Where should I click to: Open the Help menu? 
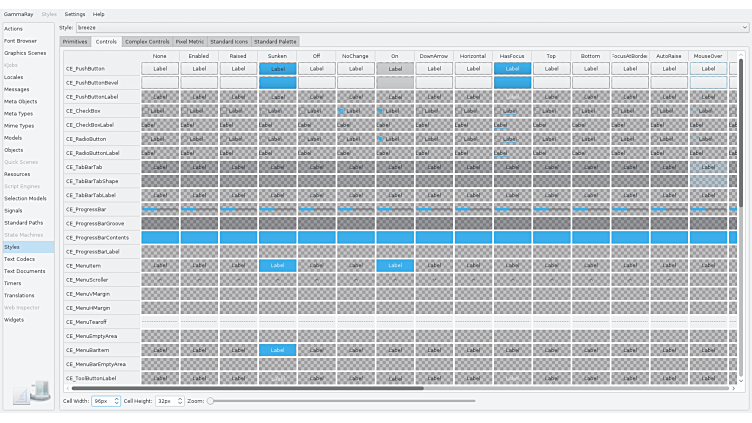[x=98, y=14]
